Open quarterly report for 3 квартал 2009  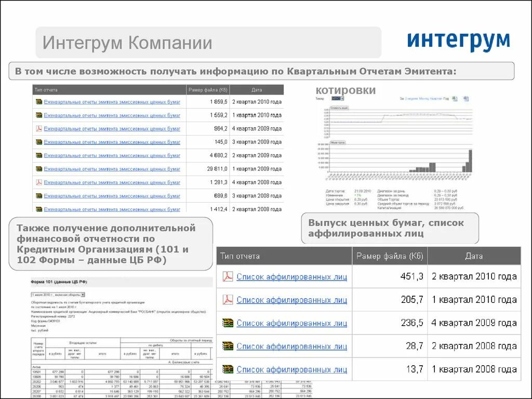coord(112,142)
